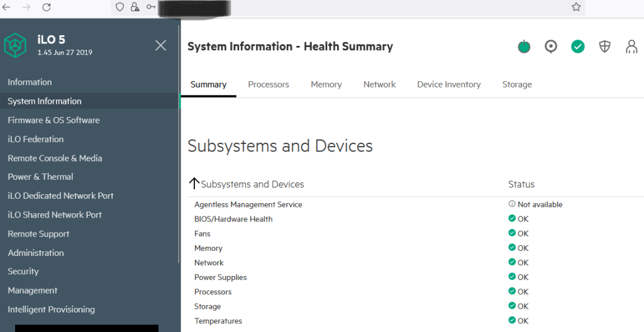Viewport: 644px width, 332px height.
Task: Click the Agentless Management Service row label
Action: click(x=248, y=204)
